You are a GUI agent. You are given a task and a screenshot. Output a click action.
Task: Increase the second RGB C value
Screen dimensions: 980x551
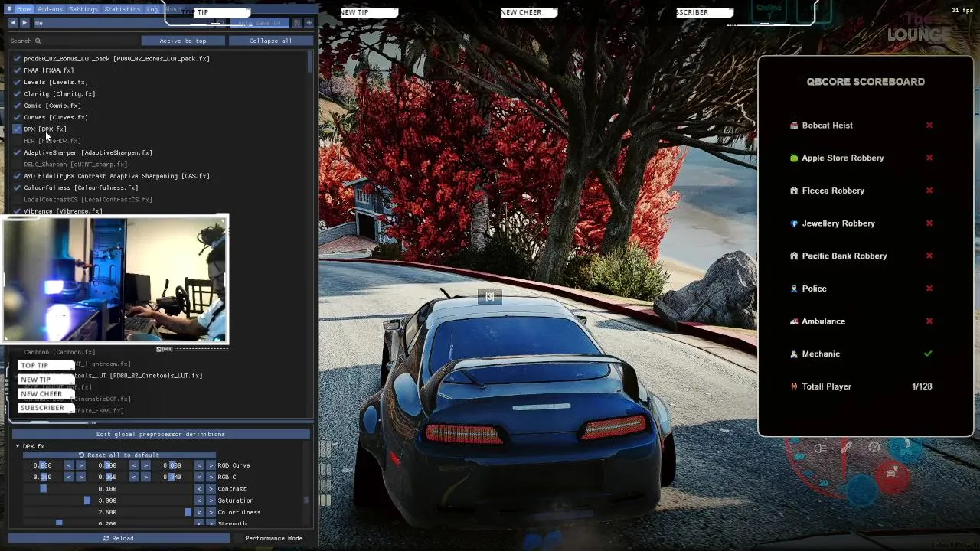tap(145, 477)
